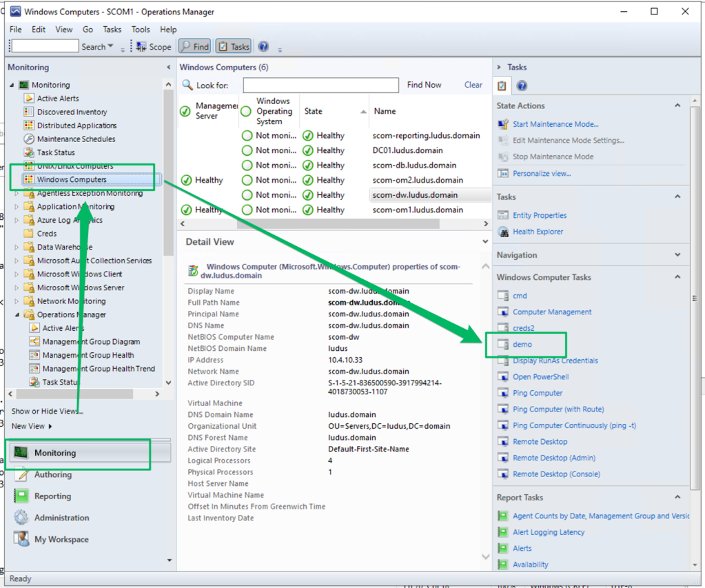Toggle the Tasks pane toolbar button
705x588 pixels.
(233, 47)
